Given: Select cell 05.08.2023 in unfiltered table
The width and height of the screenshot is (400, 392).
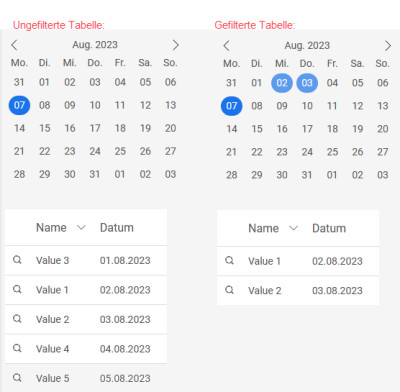Looking at the screenshot, I should tap(125, 378).
